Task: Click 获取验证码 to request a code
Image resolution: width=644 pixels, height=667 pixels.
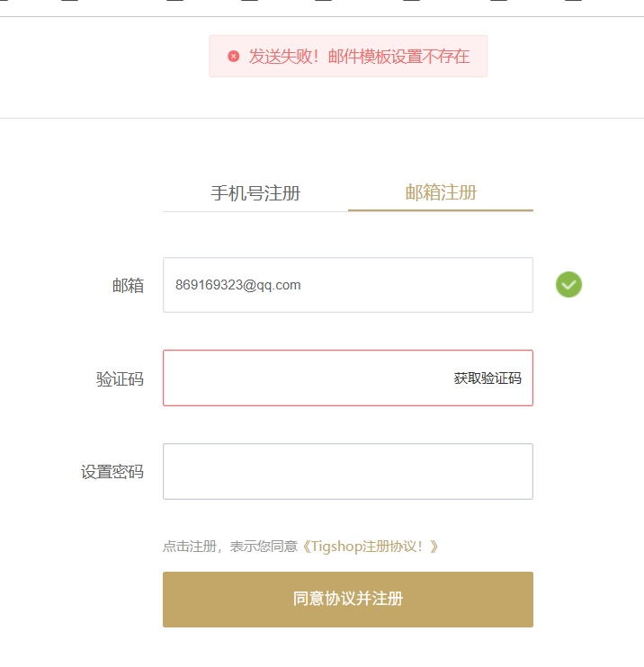Action: point(487,378)
